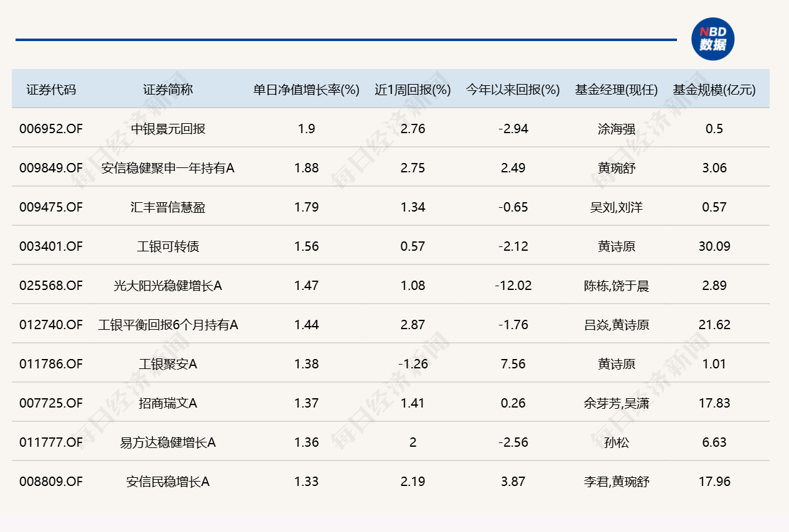789x532 pixels.
Task: Click manager names 李君,黄琬舒
Action: point(616,482)
